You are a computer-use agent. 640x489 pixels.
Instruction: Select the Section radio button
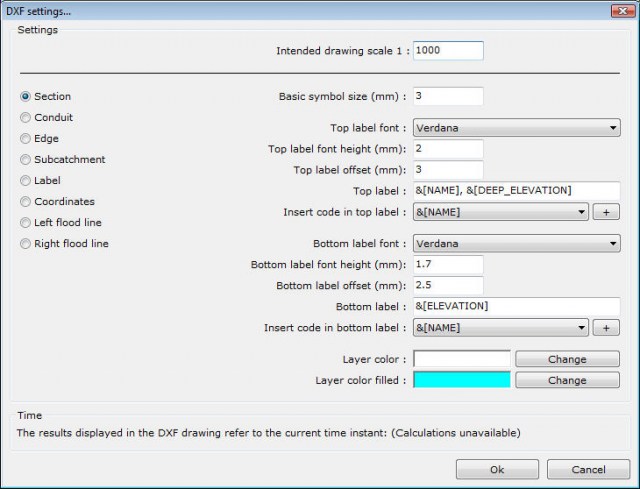[26, 97]
